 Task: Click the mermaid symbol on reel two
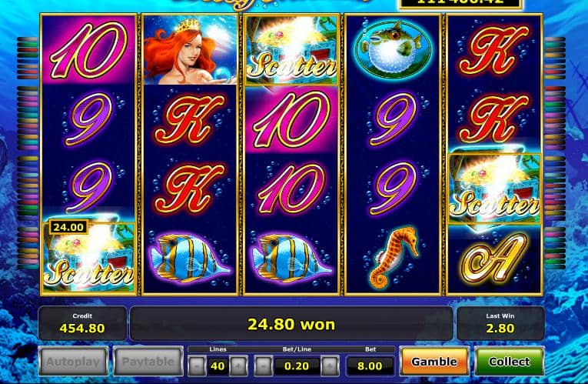tap(190, 50)
